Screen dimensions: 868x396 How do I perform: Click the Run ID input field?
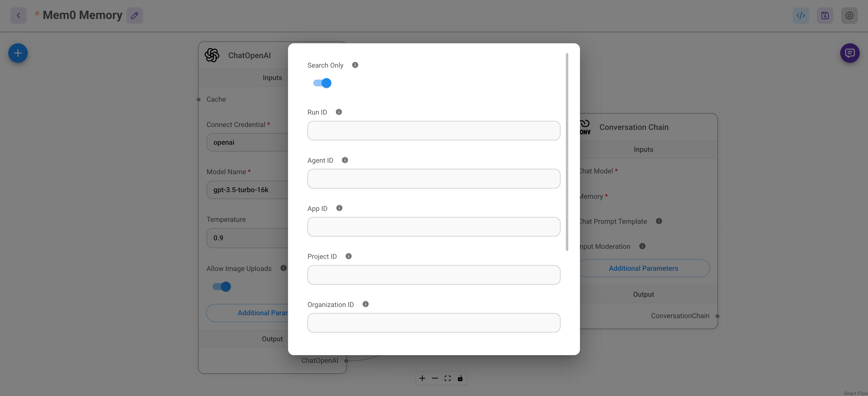tap(434, 131)
